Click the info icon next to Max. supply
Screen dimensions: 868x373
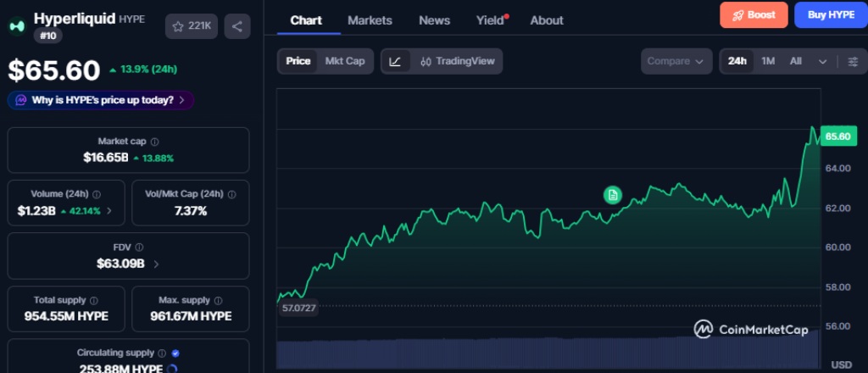click(x=218, y=300)
